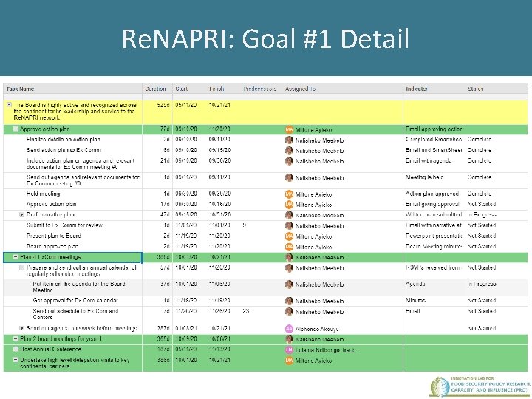This screenshot has width=532, height=399.
Task: Click Nalishebo avatar in 'Send out agenda and relevant documents' row
Action: [x=289, y=177]
